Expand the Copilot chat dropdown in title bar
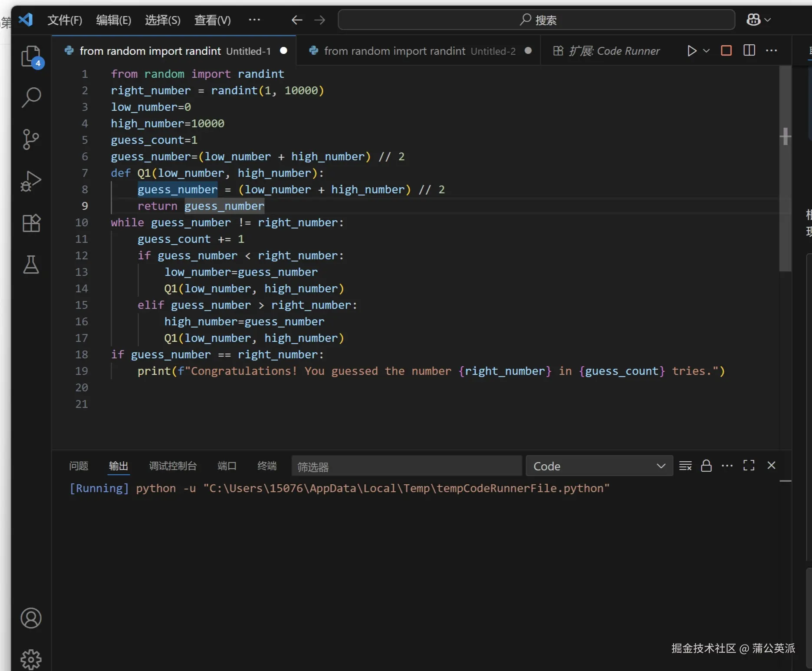 click(768, 20)
